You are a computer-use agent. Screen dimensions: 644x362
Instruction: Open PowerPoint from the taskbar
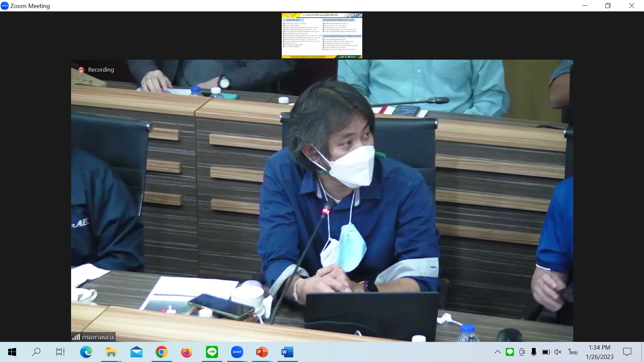[262, 352]
